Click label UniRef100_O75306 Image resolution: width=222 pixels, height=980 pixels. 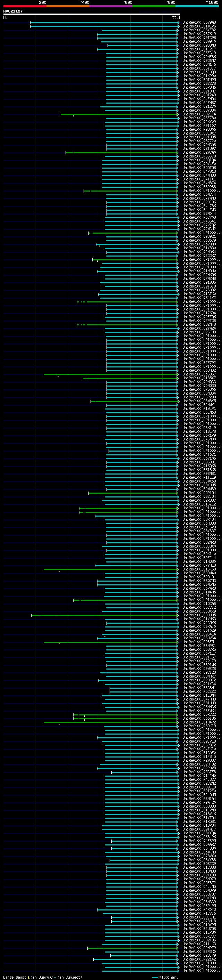(199, 390)
